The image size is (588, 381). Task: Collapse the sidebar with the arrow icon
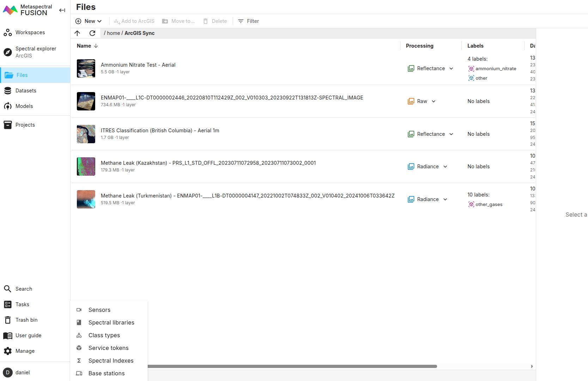click(62, 10)
